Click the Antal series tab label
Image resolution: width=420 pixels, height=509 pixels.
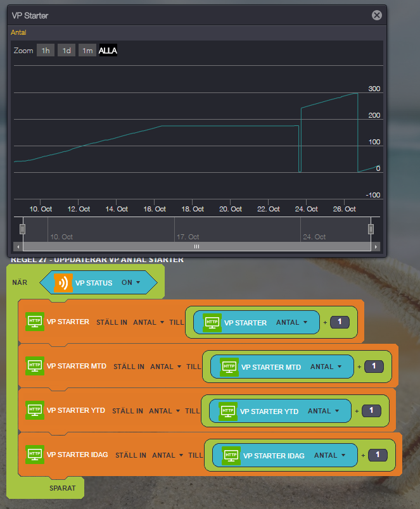19,32
